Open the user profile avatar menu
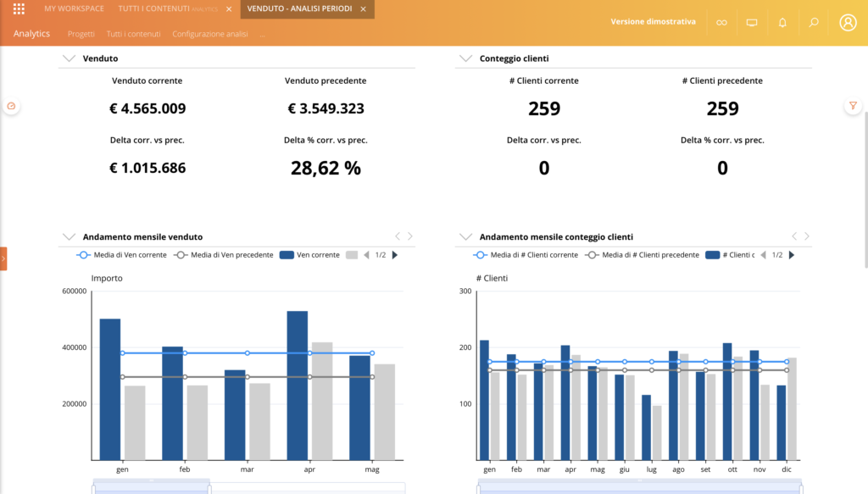 pyautogui.click(x=848, y=23)
